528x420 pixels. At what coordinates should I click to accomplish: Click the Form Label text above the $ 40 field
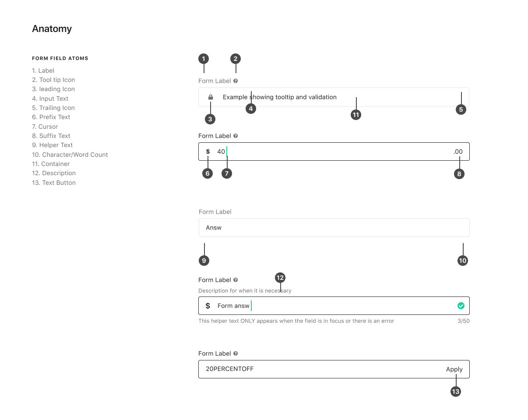pyautogui.click(x=215, y=136)
